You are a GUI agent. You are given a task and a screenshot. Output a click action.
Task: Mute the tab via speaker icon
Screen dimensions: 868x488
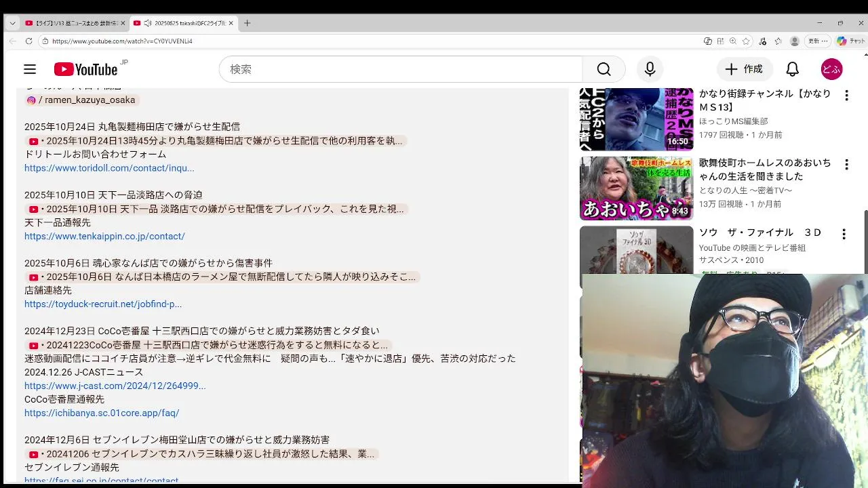[x=148, y=23]
